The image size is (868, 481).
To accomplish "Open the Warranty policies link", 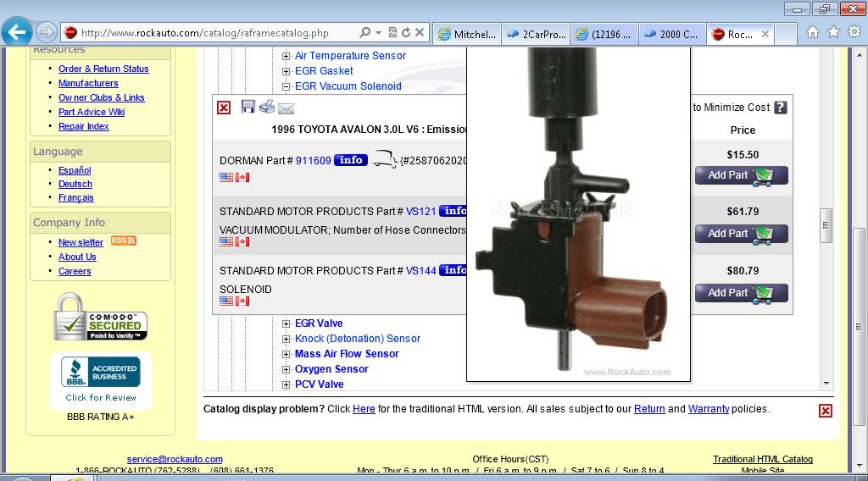I will [709, 408].
